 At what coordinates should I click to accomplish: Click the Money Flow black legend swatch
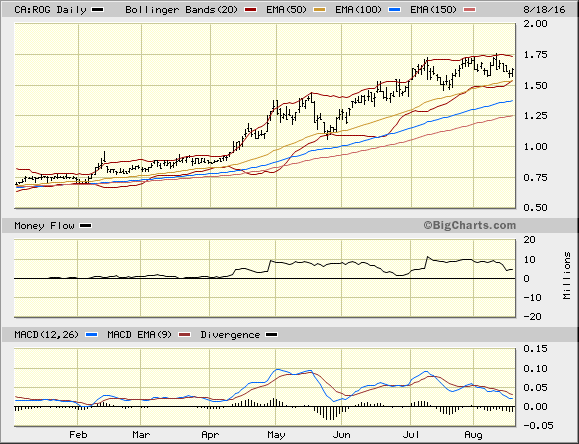(x=86, y=226)
